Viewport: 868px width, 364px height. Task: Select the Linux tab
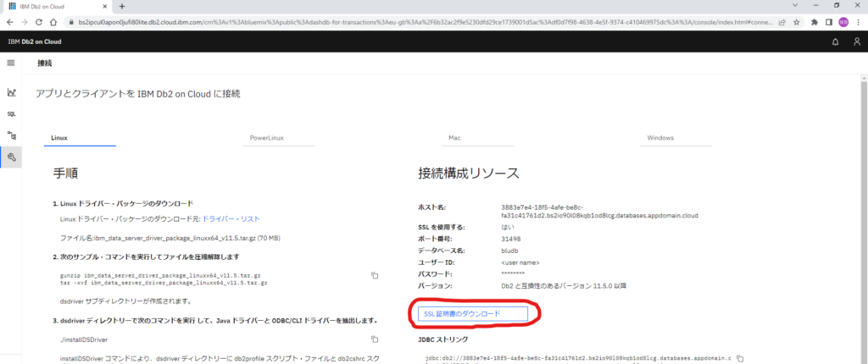coord(80,138)
